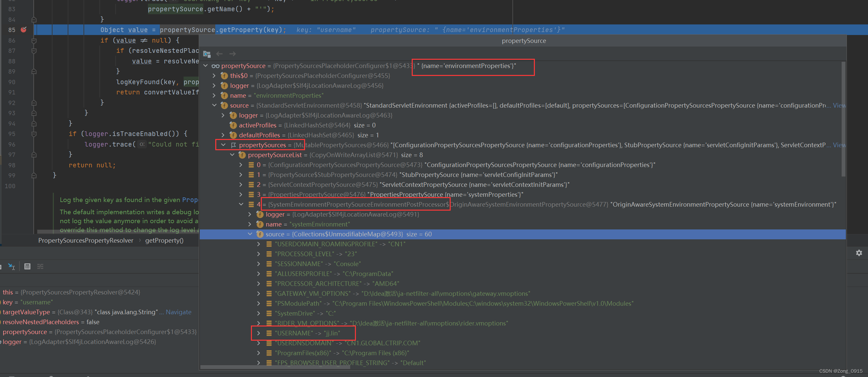868x377 pixels.
Task: Collapse the propertySources tree node
Action: click(x=223, y=145)
